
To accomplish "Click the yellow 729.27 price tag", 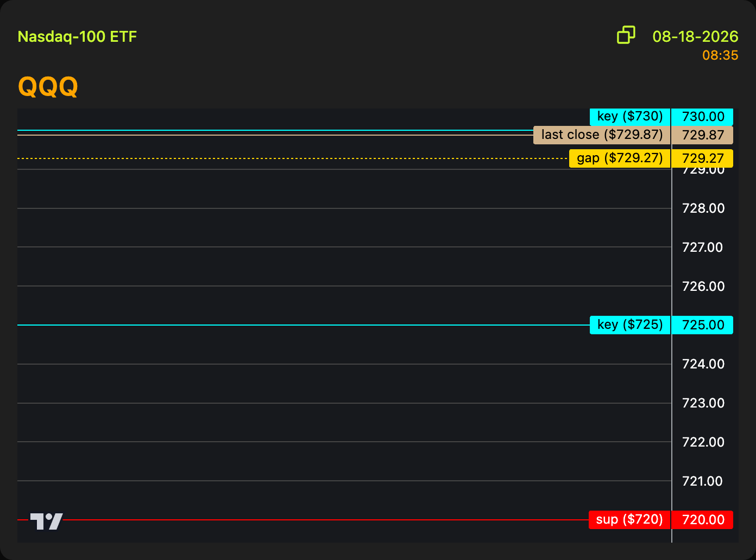I will coord(702,158).
